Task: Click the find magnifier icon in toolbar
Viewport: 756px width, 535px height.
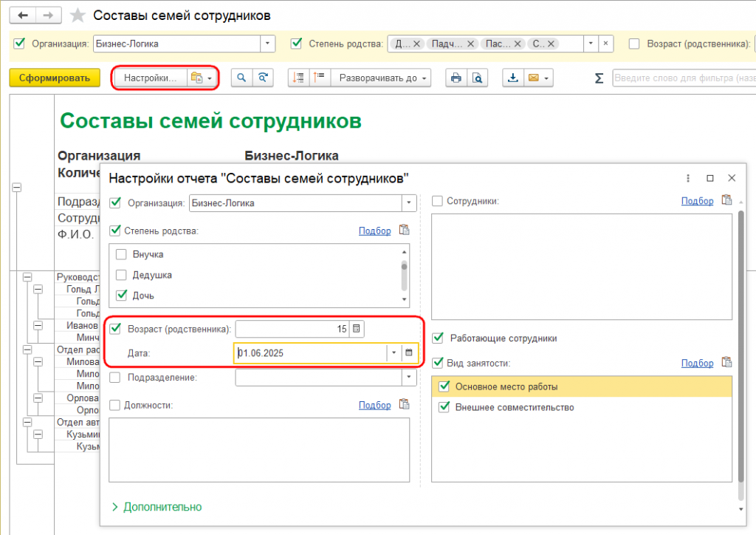Action: coord(241,78)
